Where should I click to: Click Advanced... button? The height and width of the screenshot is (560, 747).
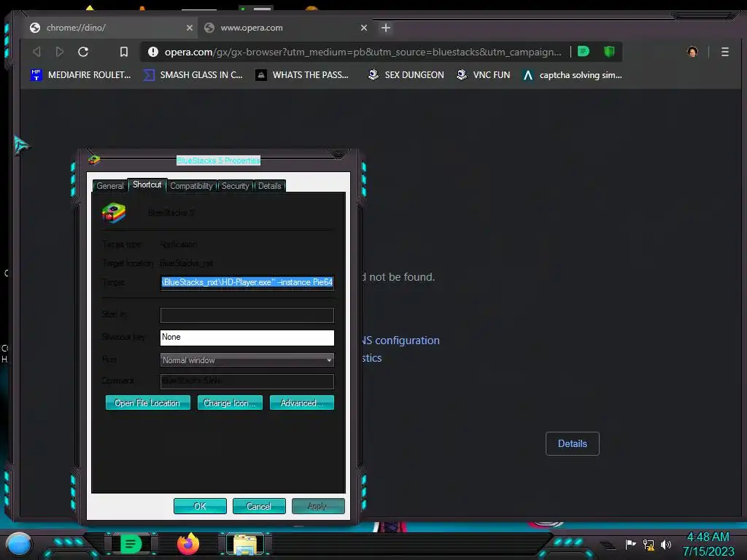coord(301,402)
